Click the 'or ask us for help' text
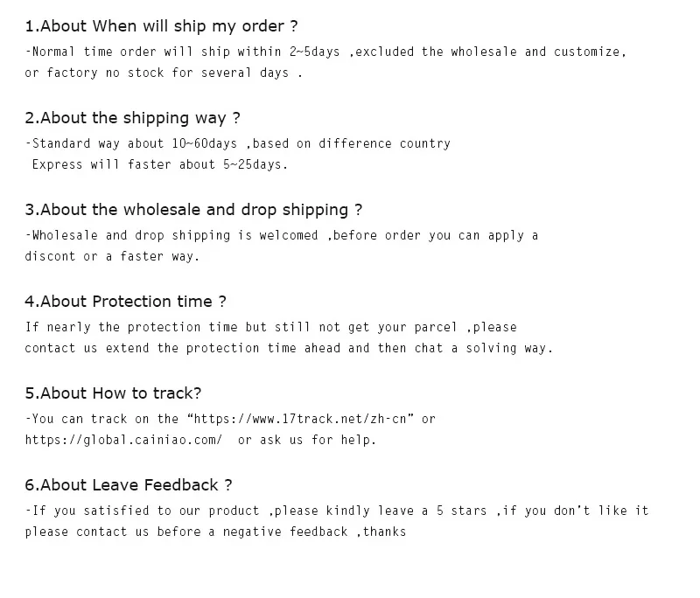This screenshot has height=598, width=700. (x=306, y=440)
